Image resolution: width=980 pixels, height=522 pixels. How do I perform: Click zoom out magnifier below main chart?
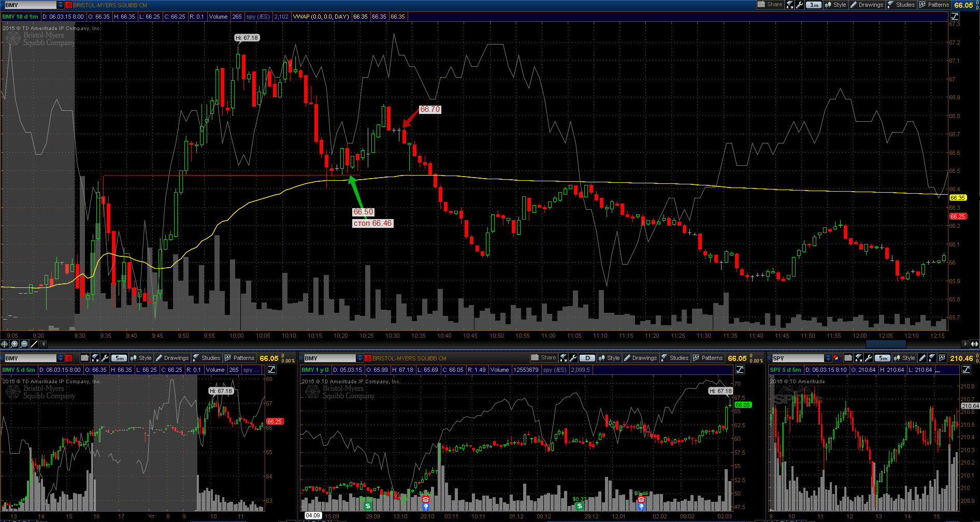24,344
